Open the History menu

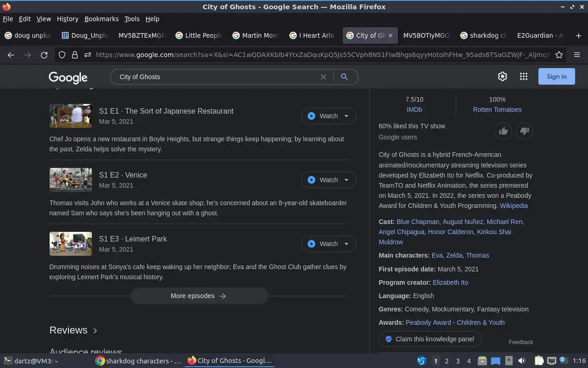[68, 19]
